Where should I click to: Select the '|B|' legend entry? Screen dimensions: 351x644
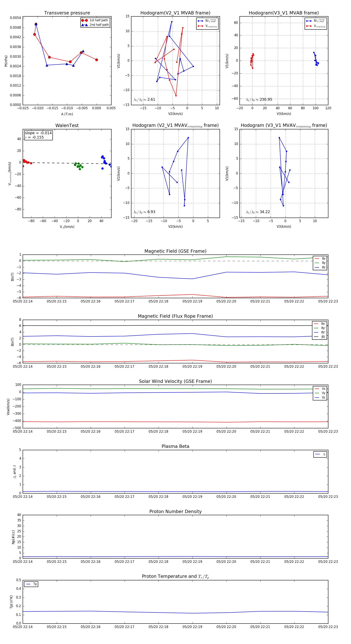(x=320, y=337)
